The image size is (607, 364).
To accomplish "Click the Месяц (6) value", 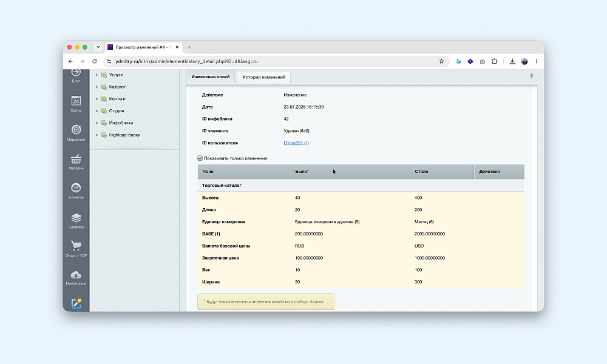I will point(424,221).
